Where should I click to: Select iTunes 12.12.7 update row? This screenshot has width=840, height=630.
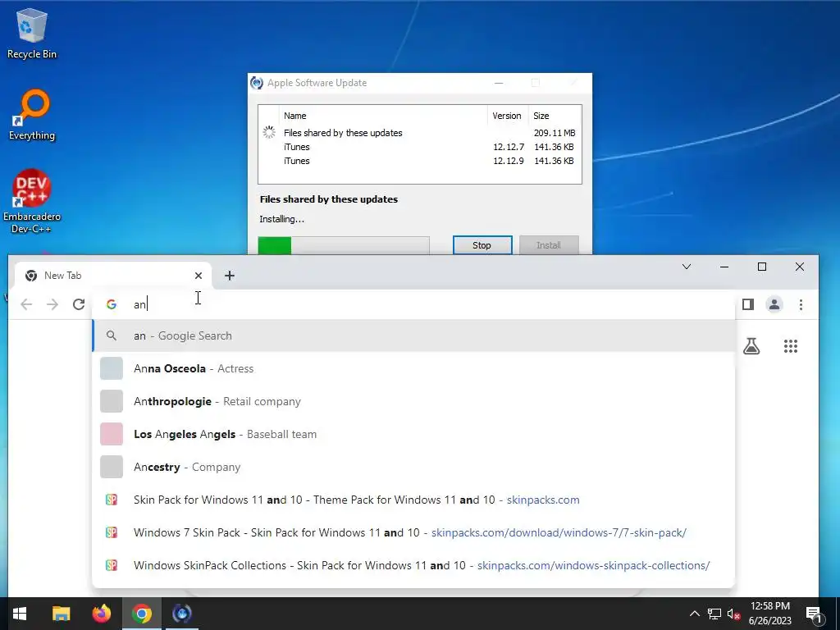pos(419,147)
